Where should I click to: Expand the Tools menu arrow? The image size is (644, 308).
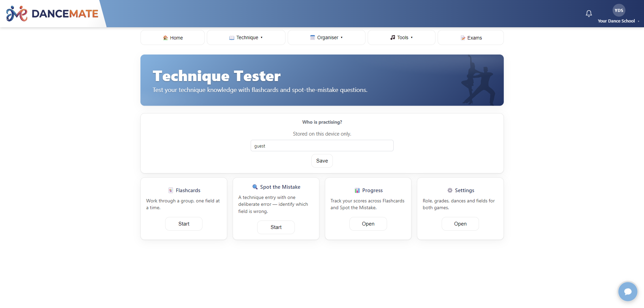click(x=412, y=37)
